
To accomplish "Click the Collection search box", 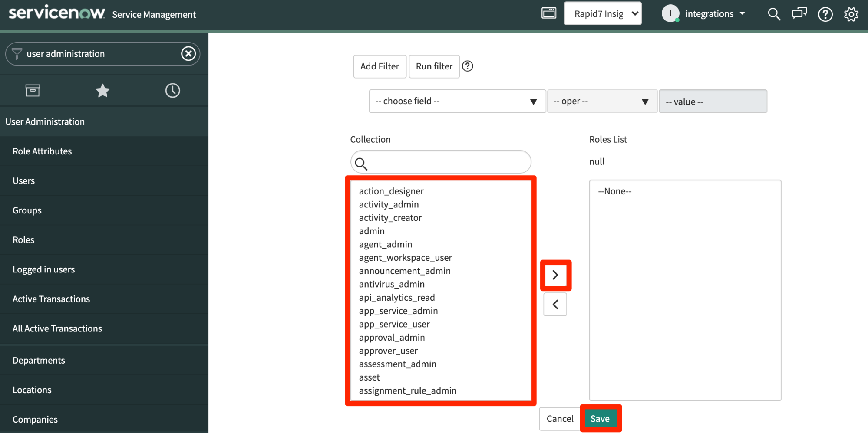I will (x=441, y=162).
